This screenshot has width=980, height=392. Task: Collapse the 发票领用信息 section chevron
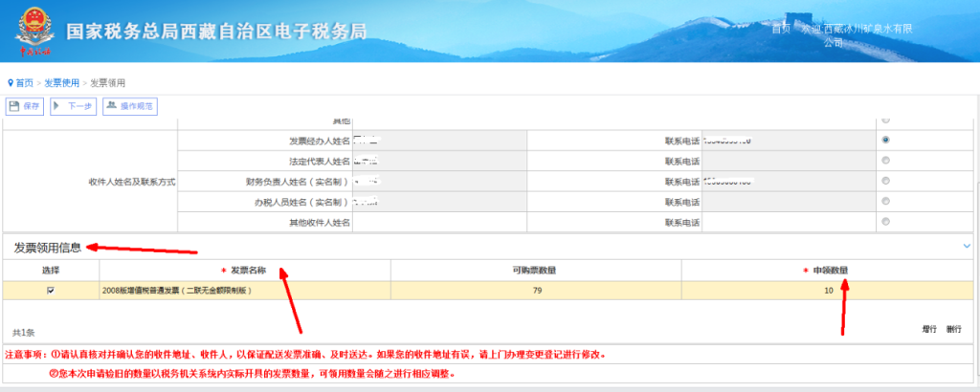[967, 247]
